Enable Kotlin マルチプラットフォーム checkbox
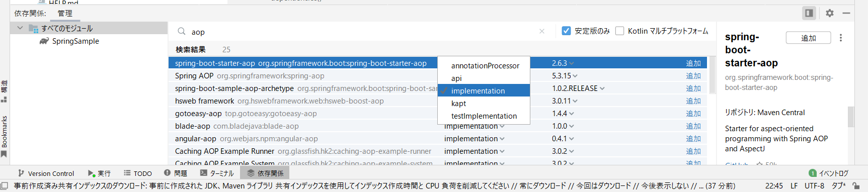This screenshot has height=192, width=868. click(x=619, y=31)
